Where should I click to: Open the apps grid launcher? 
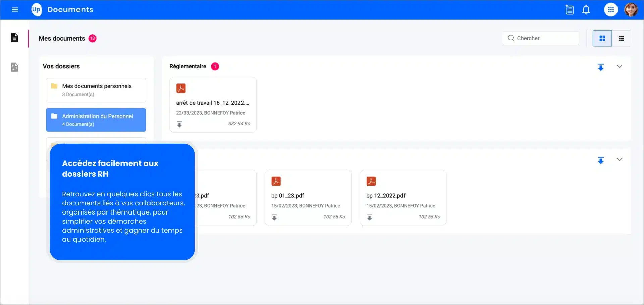click(x=611, y=10)
